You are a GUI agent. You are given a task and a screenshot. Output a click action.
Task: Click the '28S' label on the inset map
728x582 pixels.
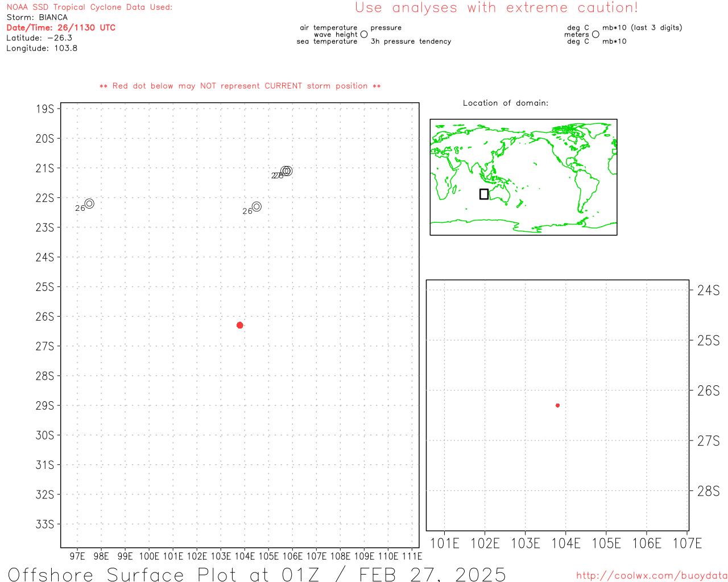pyautogui.click(x=709, y=491)
